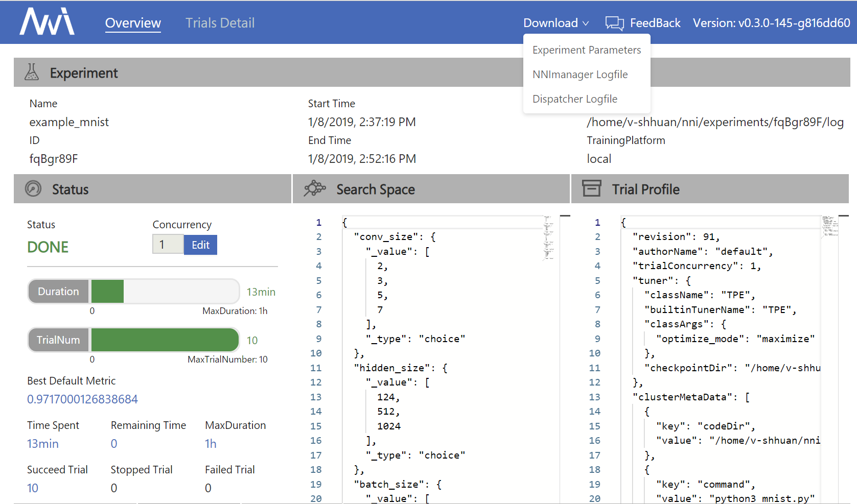The image size is (857, 504).
Task: Click the Edit button for Concurrency
Action: 200,245
